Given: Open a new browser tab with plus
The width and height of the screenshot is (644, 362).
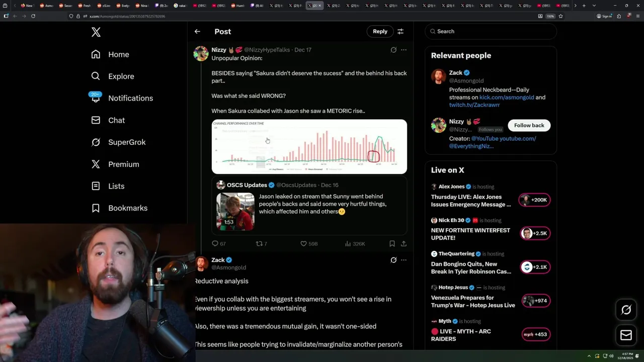Looking at the screenshot, I should point(584,6).
